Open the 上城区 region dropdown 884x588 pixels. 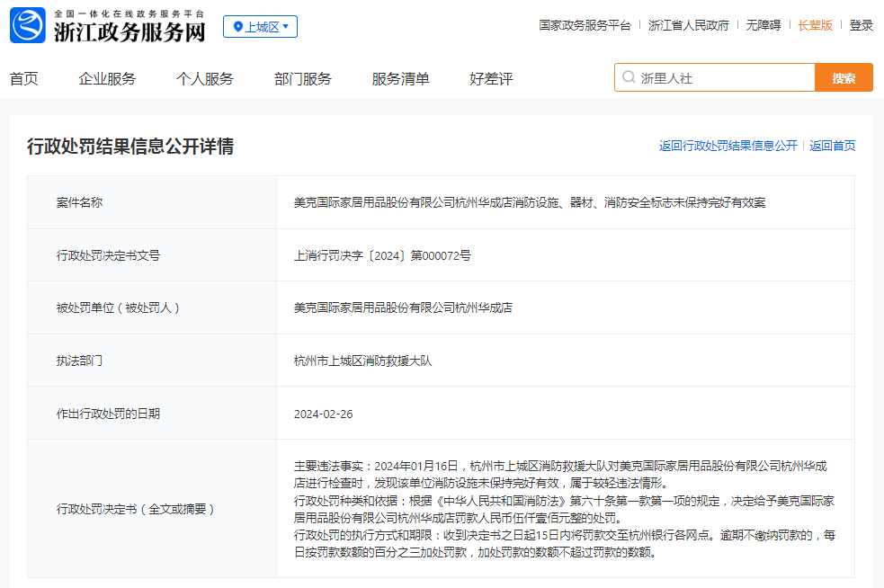[x=261, y=26]
